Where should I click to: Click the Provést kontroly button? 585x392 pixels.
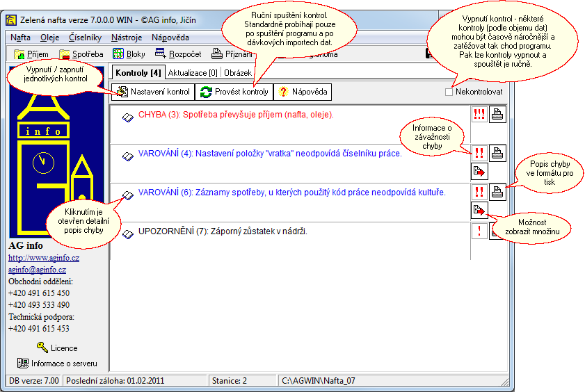[234, 92]
